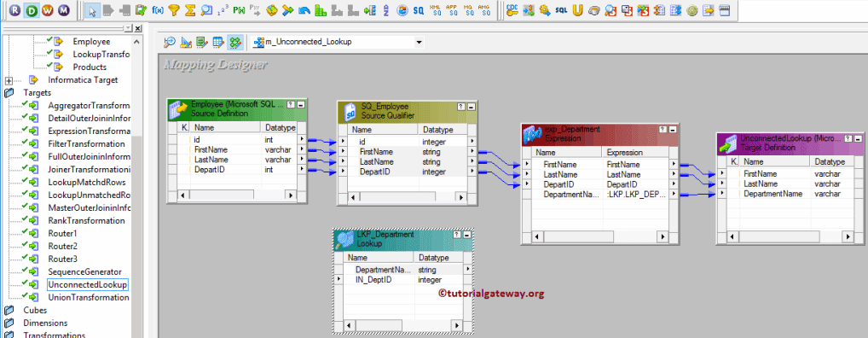
Task: Open the Cubes folder
Action: coord(35,311)
